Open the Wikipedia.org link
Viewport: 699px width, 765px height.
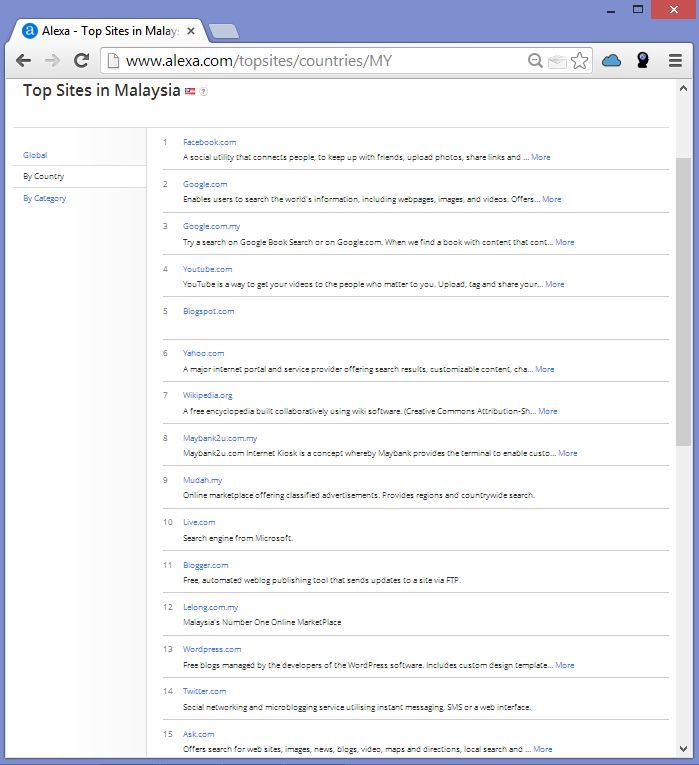coord(207,395)
